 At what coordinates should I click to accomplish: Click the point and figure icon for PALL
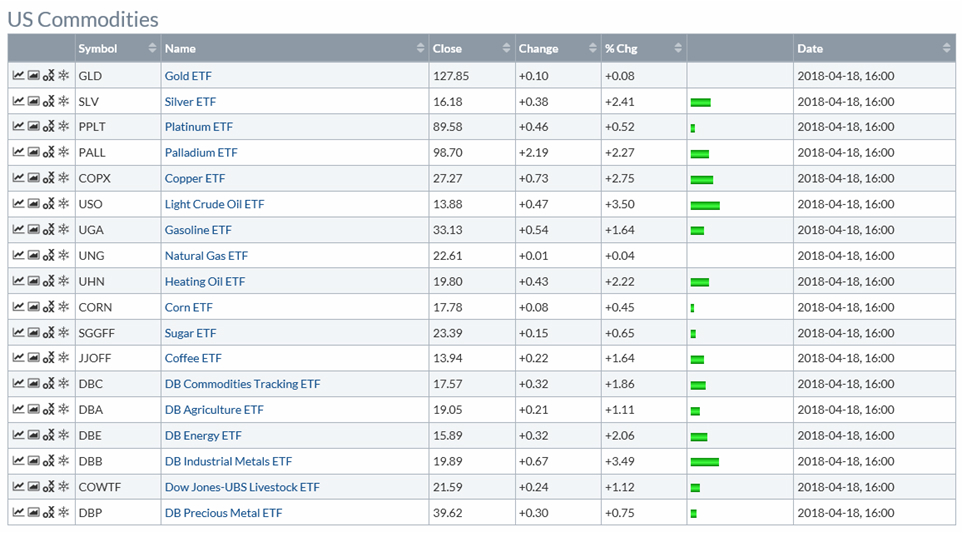(x=48, y=153)
